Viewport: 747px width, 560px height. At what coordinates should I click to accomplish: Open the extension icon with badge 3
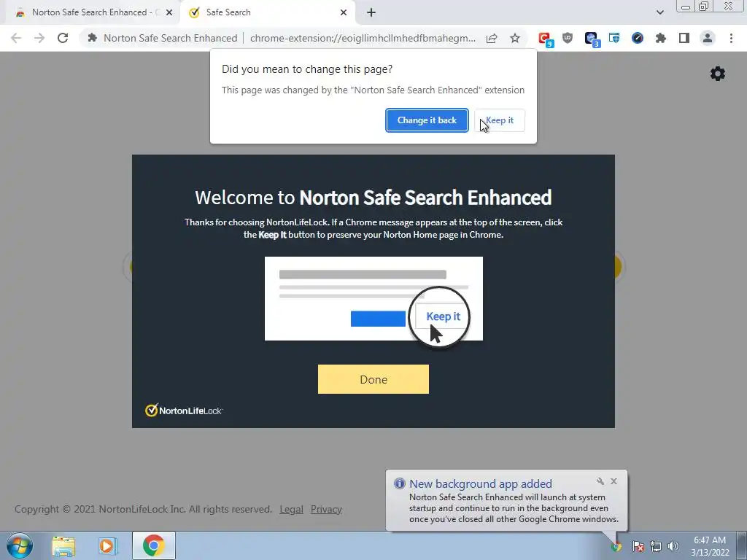click(592, 39)
